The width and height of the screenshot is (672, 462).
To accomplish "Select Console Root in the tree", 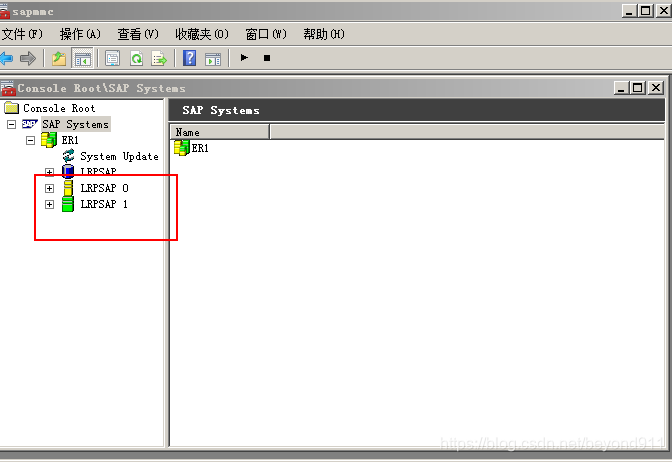I will coord(59,108).
